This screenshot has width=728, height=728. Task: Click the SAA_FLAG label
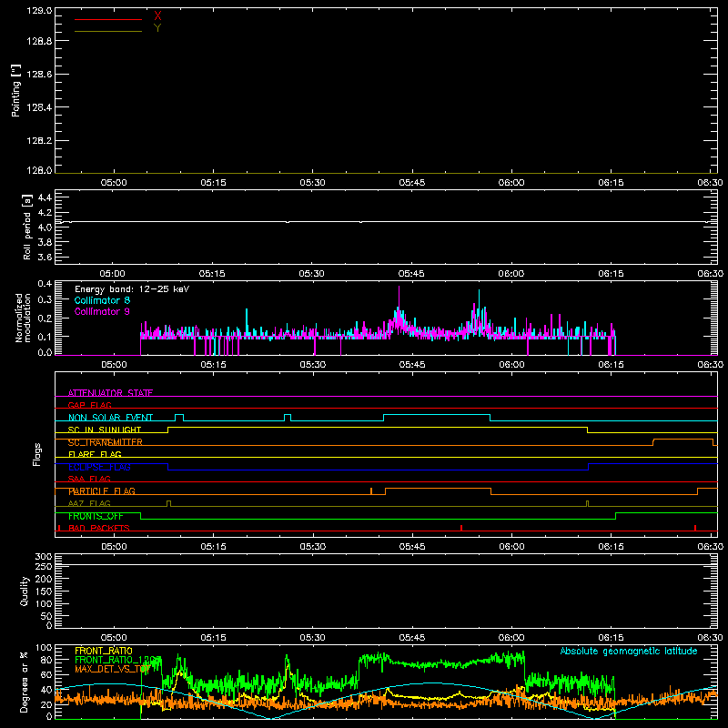[x=89, y=479]
